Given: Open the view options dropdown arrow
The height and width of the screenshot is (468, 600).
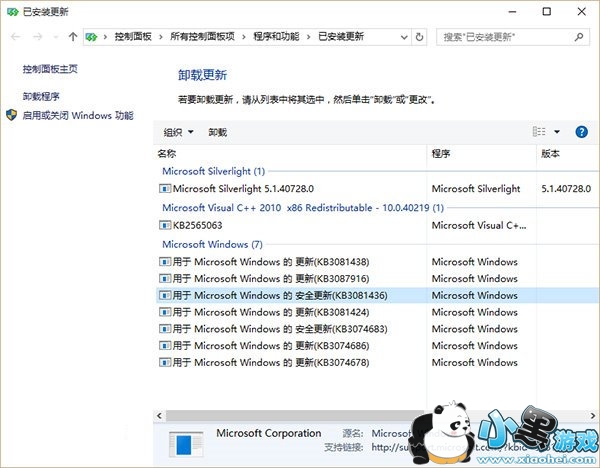Looking at the screenshot, I should point(557,132).
